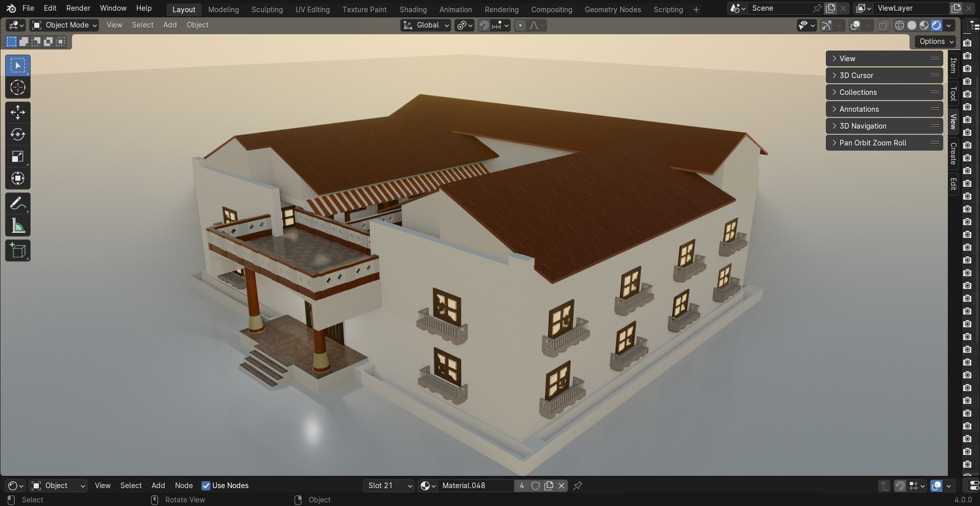Viewport: 980px width, 506px height.
Task: Toggle node editor snapping magnet
Action: pos(900,486)
